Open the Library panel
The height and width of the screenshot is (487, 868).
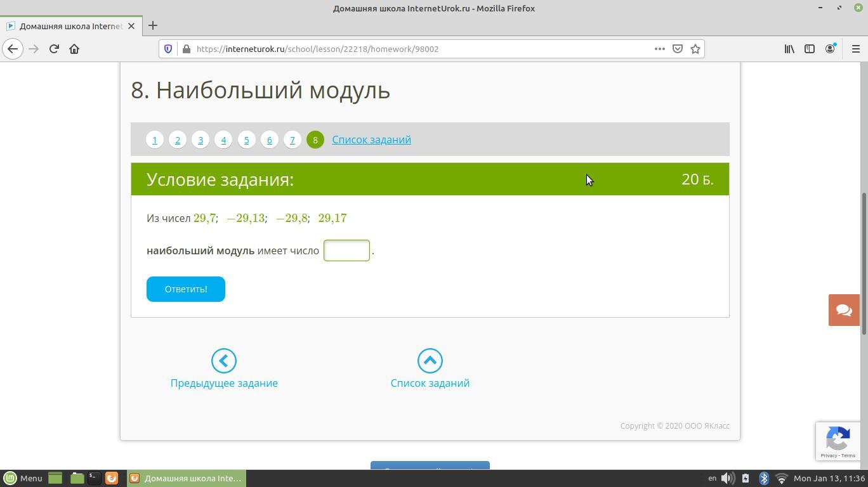tap(789, 49)
